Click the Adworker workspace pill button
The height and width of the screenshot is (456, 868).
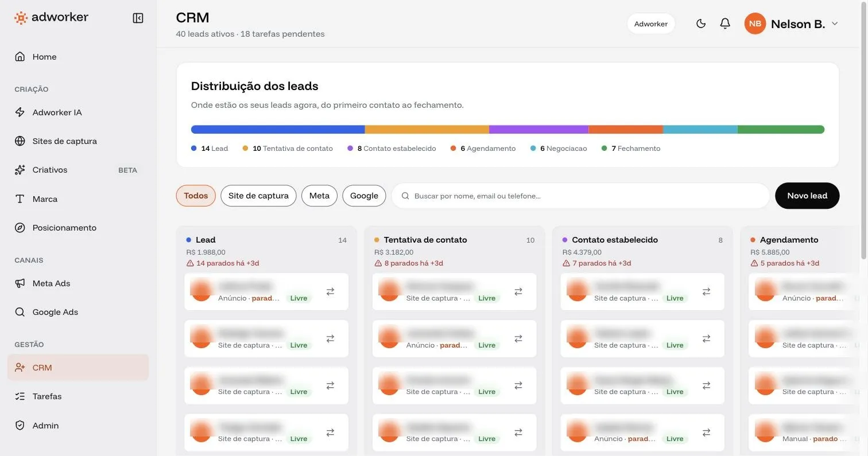click(651, 24)
